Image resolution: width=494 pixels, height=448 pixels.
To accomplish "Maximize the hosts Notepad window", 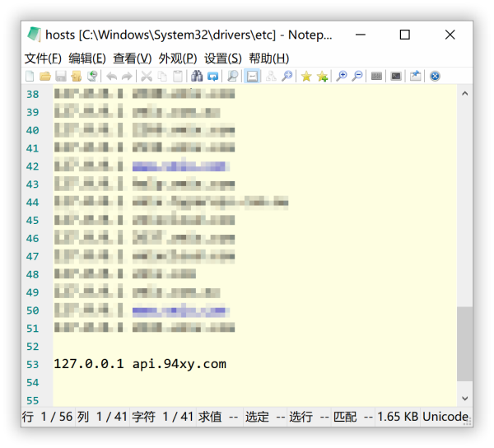I will point(404,35).
